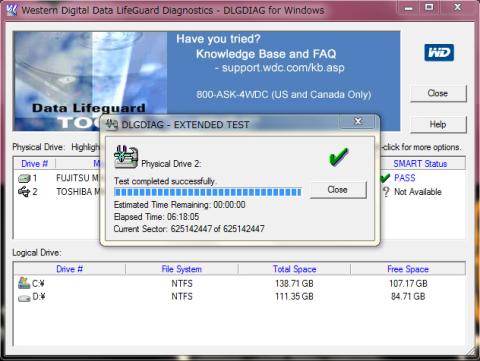The image size is (480, 361).
Task: Minimize the main DLGDIAG window
Action: tap(409, 8)
